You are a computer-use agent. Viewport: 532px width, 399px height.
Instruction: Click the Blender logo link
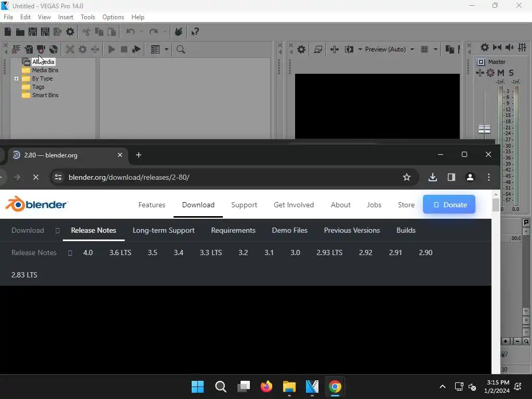37,204
